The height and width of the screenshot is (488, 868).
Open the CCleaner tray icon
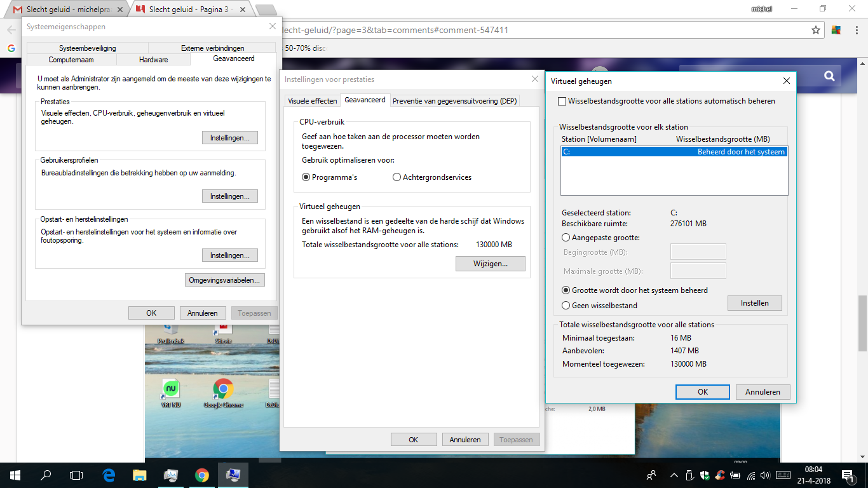coord(720,475)
